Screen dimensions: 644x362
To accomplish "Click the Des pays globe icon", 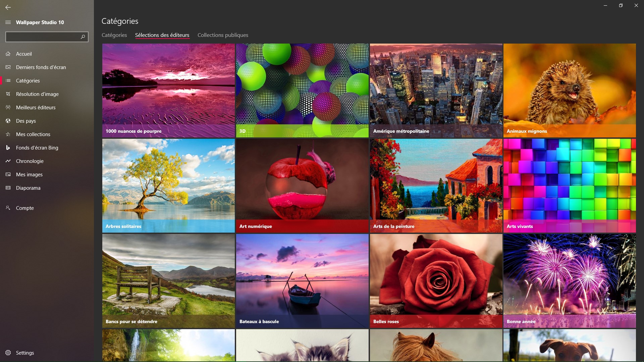I will (x=8, y=121).
